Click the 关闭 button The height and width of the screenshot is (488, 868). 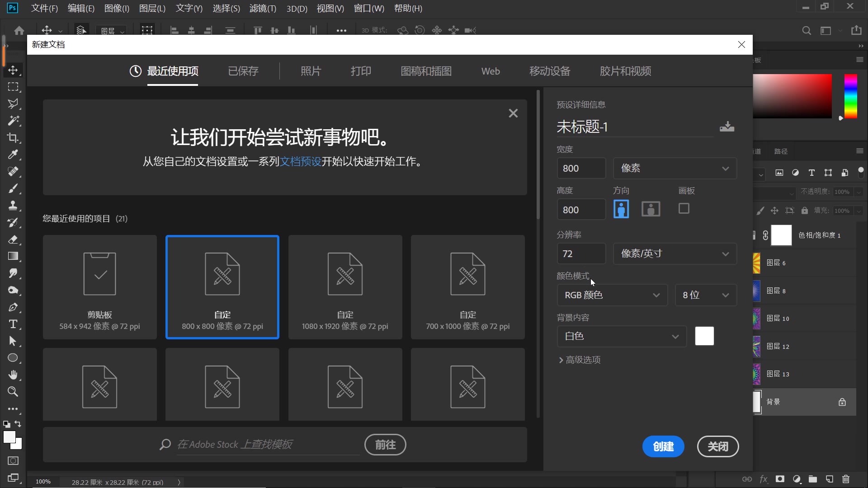tap(718, 446)
